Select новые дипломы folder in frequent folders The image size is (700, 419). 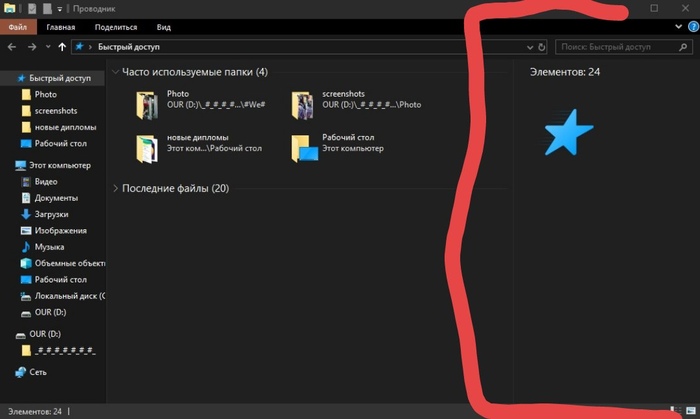(199, 148)
